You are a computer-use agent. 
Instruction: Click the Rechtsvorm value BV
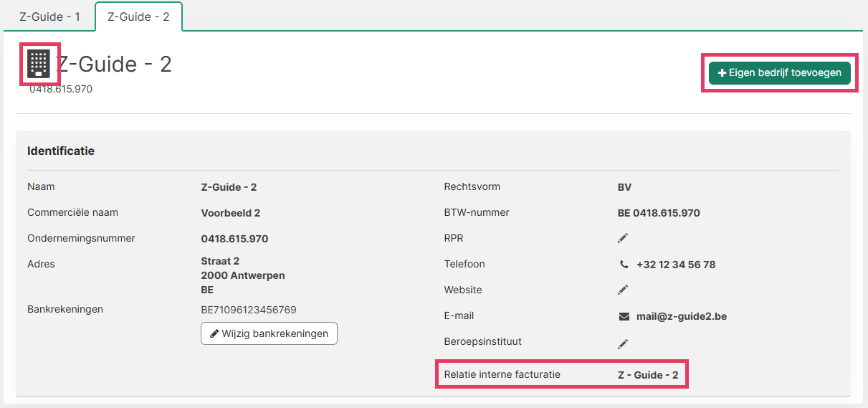[624, 187]
